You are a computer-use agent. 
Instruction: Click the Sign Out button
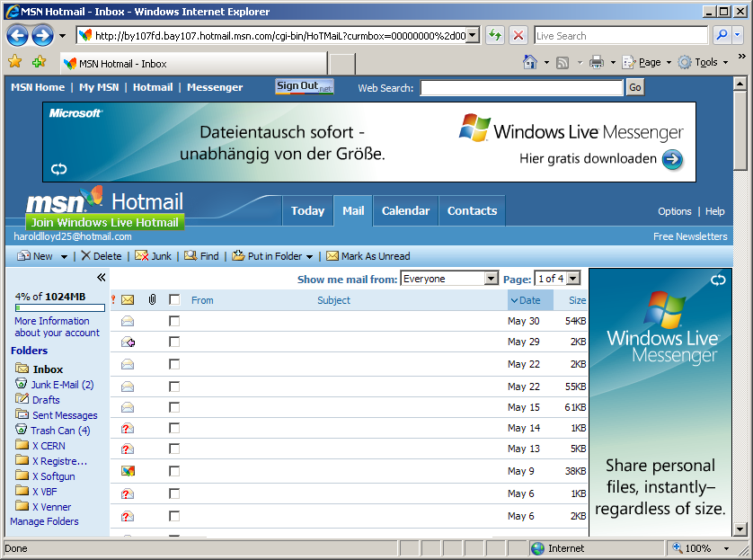[305, 86]
